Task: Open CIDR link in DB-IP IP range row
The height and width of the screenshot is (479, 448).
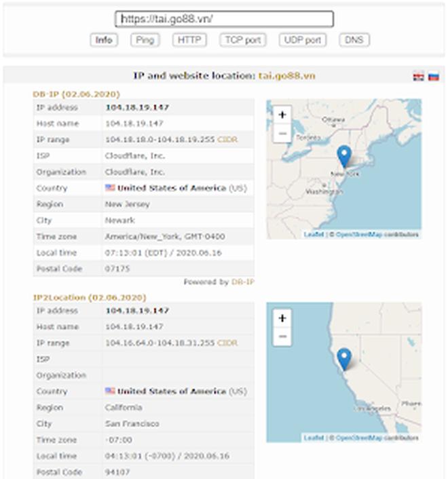Action: 227,140
